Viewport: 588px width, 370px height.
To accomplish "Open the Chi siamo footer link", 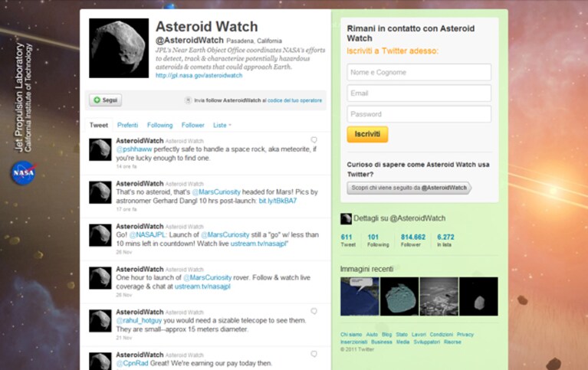I will (x=351, y=335).
